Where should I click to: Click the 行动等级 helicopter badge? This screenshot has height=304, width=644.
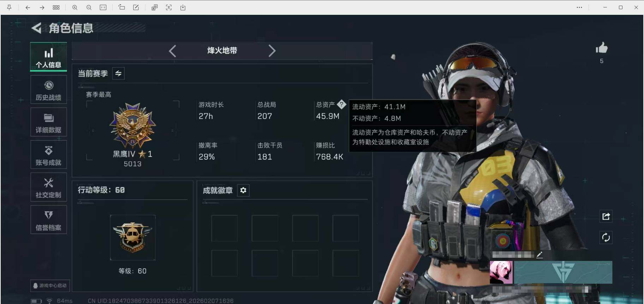(x=133, y=237)
